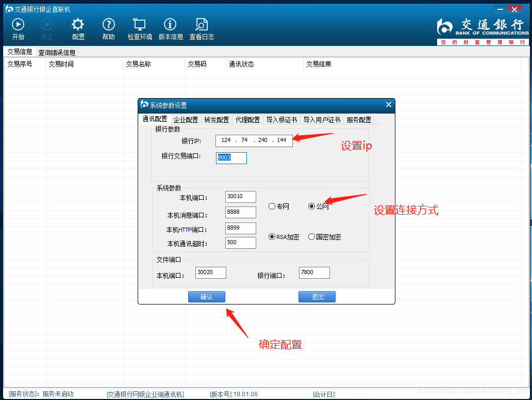
Task: Run the 检查环境 environment check icon
Action: pyautogui.click(x=140, y=24)
